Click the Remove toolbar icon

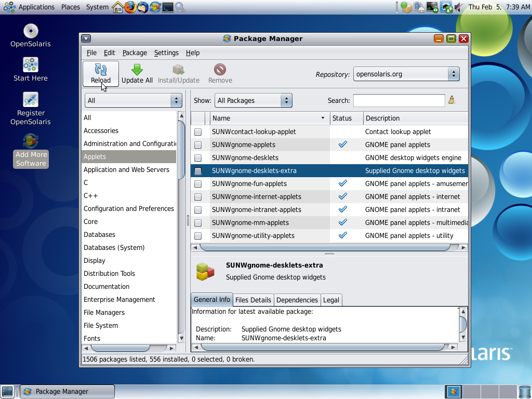[220, 70]
